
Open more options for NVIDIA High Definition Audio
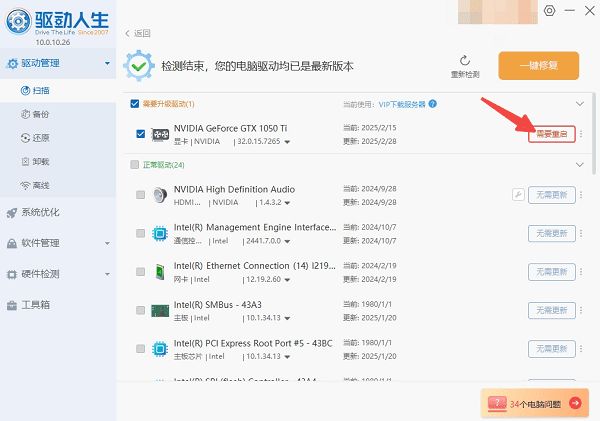tap(581, 195)
